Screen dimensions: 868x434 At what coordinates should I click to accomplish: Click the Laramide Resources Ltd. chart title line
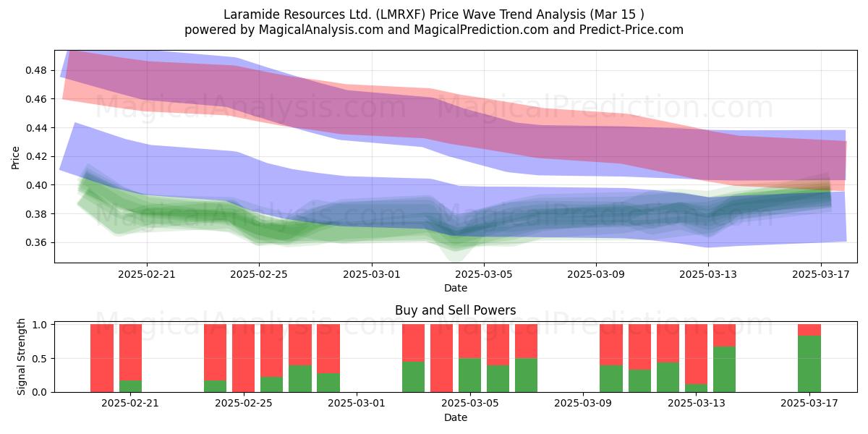434,14
